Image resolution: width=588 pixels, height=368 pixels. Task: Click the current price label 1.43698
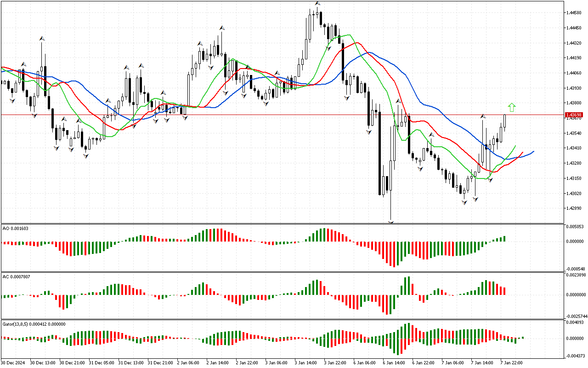(575, 115)
